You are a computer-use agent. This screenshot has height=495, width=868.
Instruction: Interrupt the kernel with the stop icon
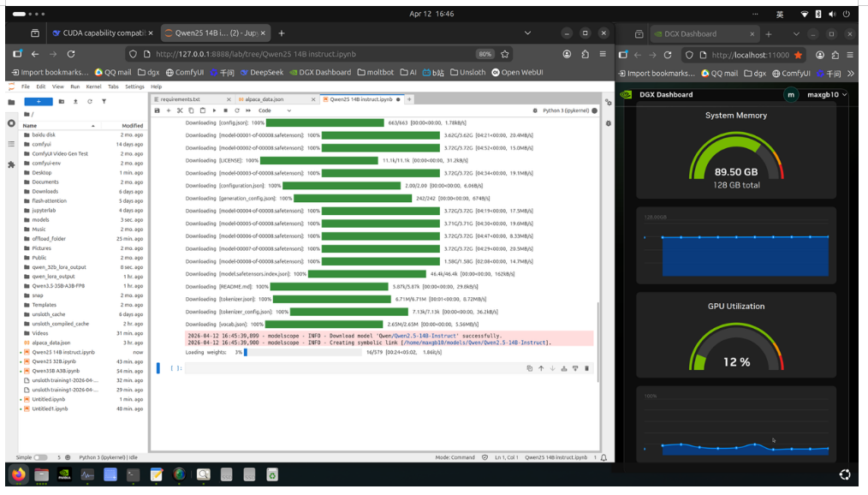pos(225,110)
